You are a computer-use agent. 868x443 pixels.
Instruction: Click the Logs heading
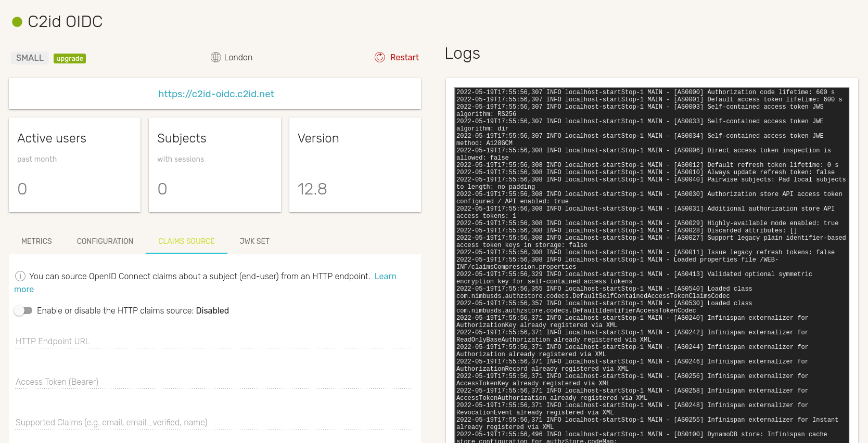pyautogui.click(x=463, y=54)
